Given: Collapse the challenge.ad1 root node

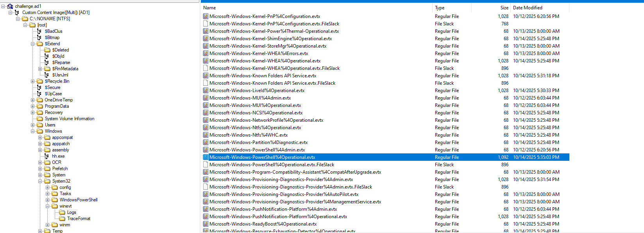Looking at the screenshot, I should click(3, 6).
